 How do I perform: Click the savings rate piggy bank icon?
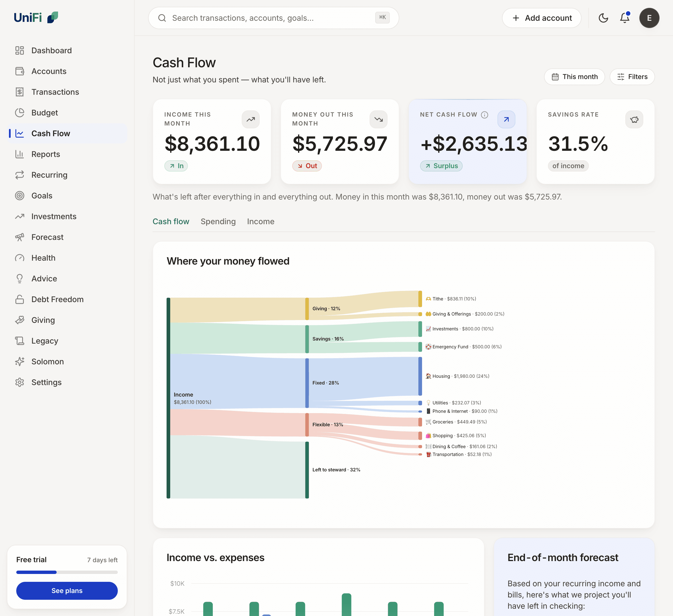pyautogui.click(x=634, y=119)
